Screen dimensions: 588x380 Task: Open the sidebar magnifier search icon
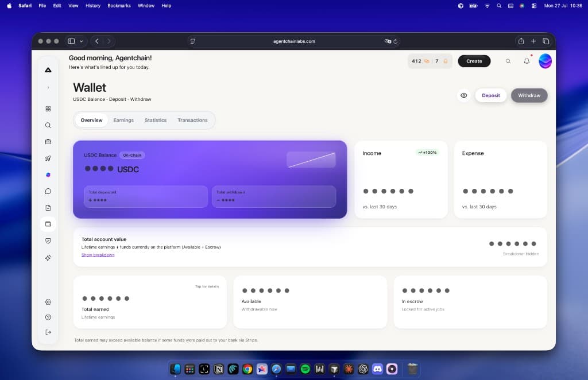48,125
